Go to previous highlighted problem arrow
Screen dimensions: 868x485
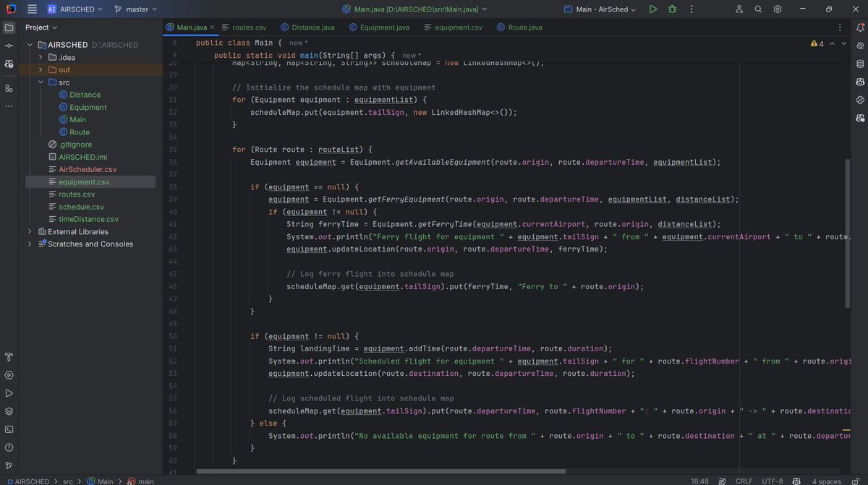pos(833,43)
